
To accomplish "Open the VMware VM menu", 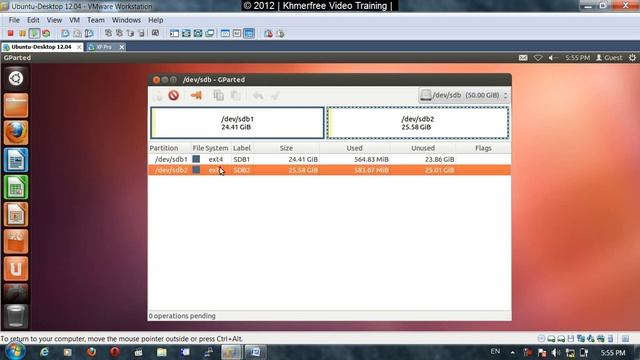I will (x=74, y=20).
